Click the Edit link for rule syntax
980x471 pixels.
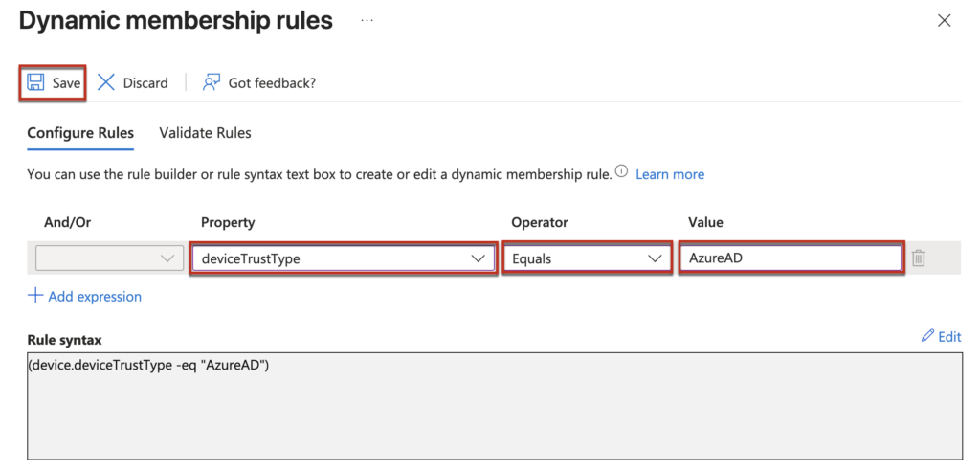[x=949, y=336]
